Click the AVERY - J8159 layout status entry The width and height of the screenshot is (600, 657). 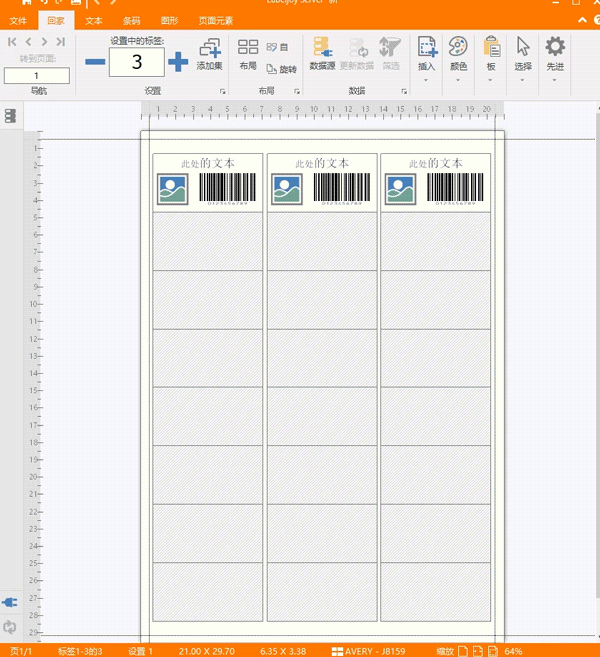pyautogui.click(x=369, y=651)
